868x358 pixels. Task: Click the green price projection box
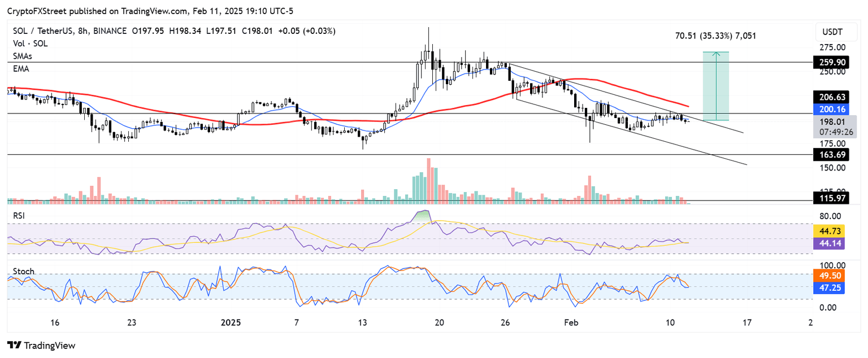pyautogui.click(x=716, y=86)
